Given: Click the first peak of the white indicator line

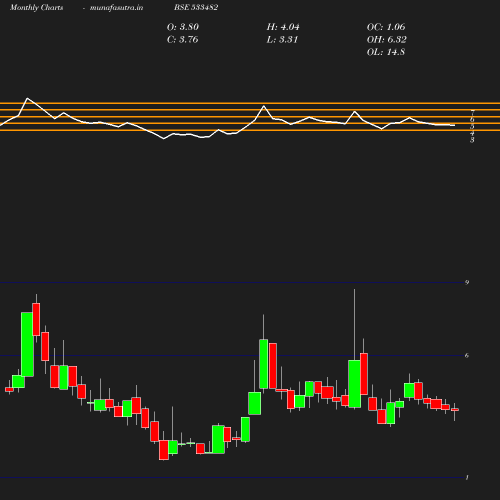Looking at the screenshot, I should click(27, 98).
